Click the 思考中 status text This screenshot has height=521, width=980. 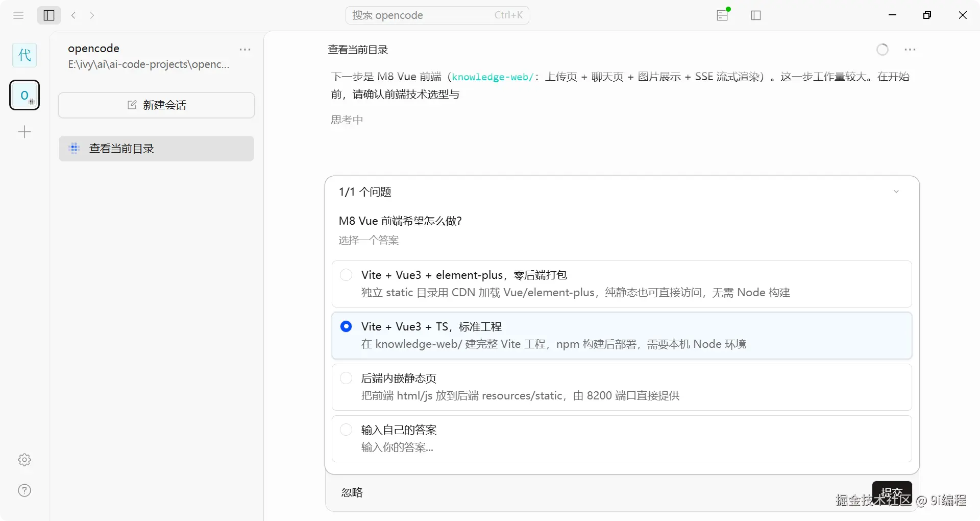coord(347,120)
